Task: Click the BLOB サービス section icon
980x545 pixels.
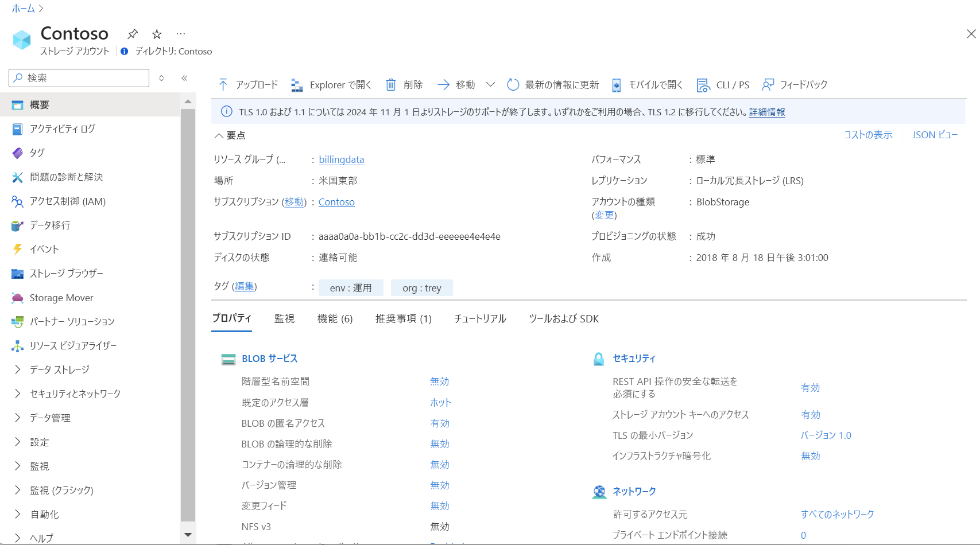Action: 228,360
